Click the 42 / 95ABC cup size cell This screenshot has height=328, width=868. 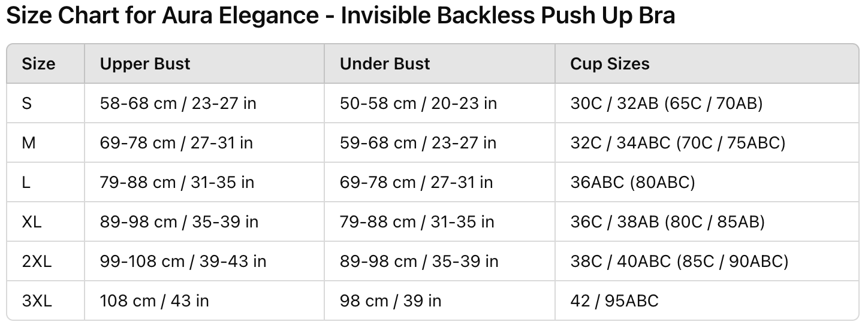coord(614,300)
